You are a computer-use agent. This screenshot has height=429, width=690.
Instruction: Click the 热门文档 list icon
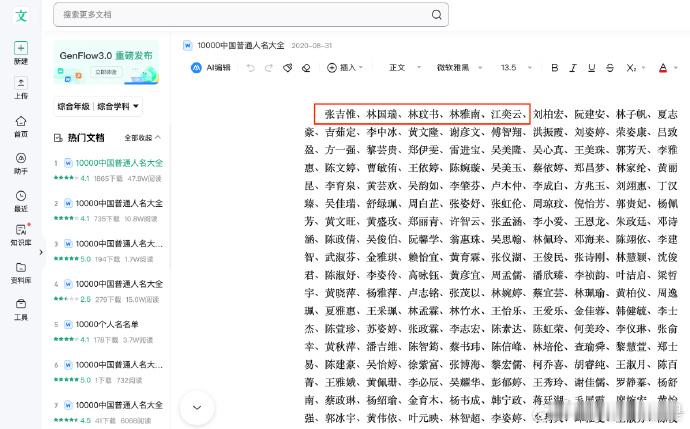point(58,138)
